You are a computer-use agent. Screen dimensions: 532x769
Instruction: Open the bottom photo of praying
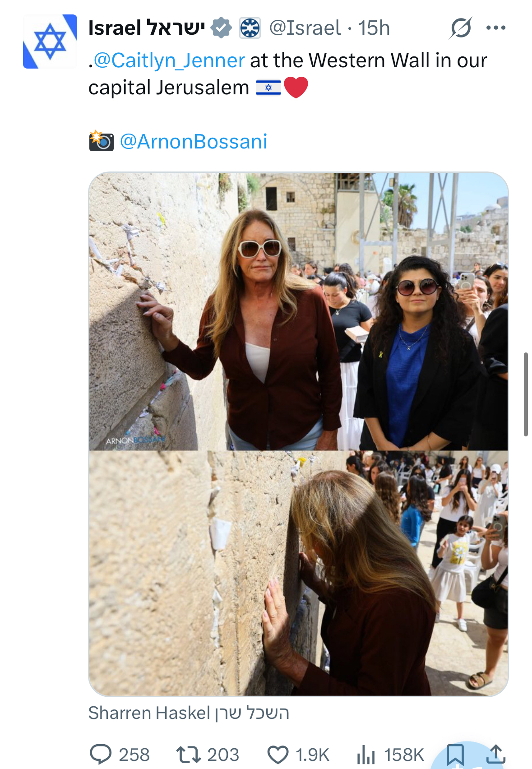[x=298, y=573]
